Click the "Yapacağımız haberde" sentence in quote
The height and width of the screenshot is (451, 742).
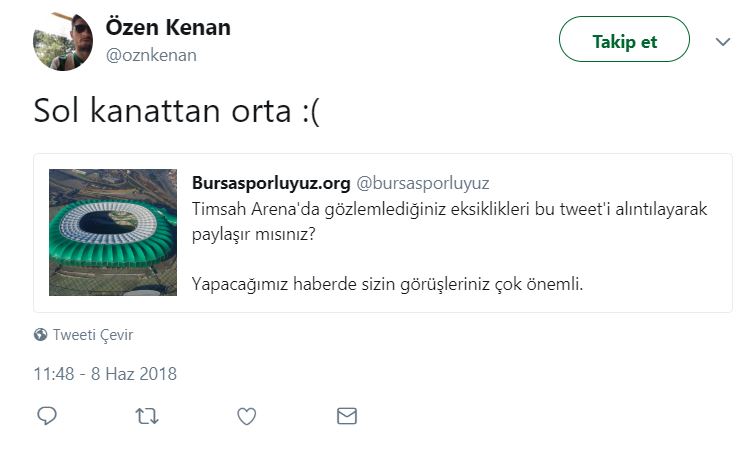click(386, 284)
